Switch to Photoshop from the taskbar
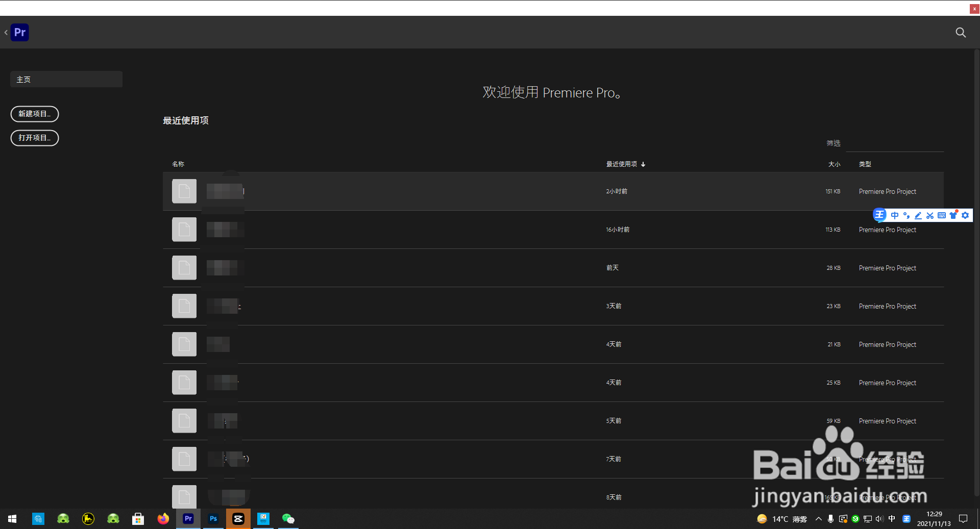The width and height of the screenshot is (980, 529). [213, 519]
